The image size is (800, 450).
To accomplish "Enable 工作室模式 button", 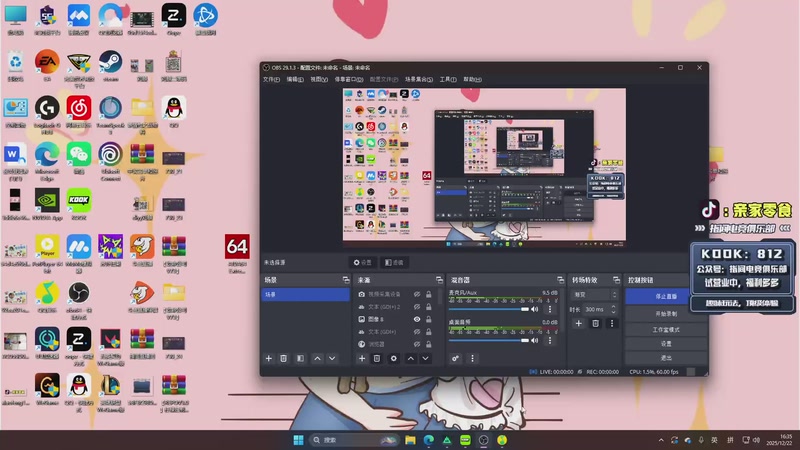I will (666, 330).
